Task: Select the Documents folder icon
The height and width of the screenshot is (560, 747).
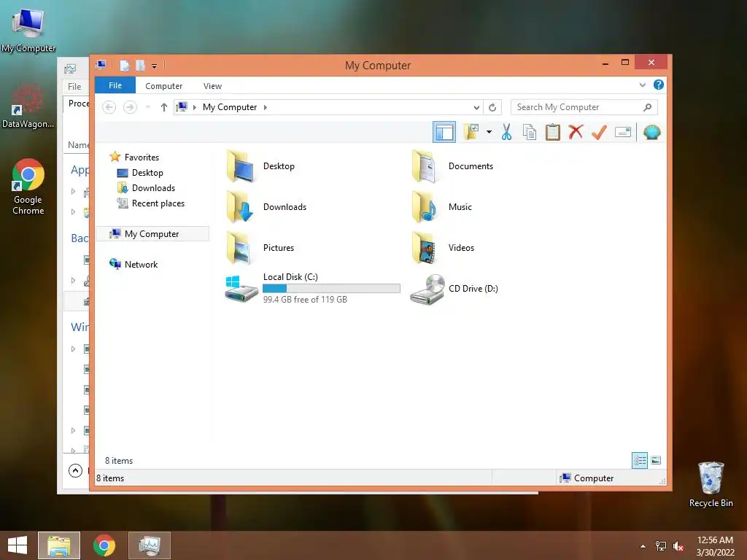Action: coord(425,166)
